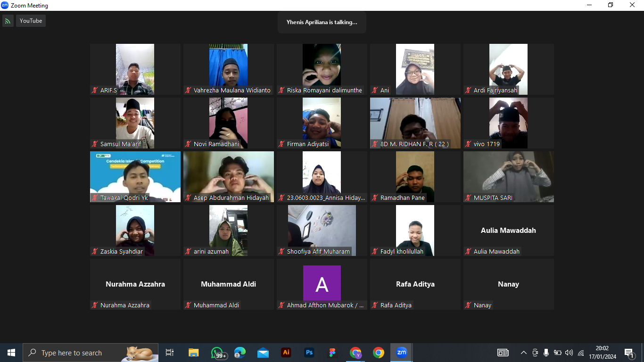Viewport: 644px width, 362px height.
Task: Expand the hidden system tray icons chevron
Action: tap(523, 353)
